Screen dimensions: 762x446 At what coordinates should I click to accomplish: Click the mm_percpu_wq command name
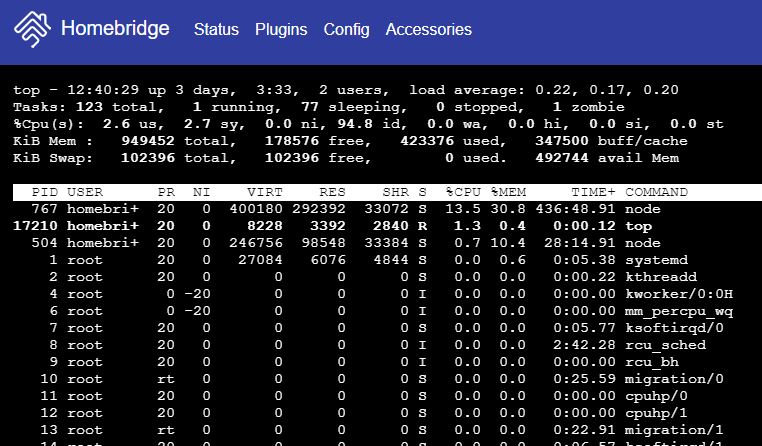coord(679,311)
